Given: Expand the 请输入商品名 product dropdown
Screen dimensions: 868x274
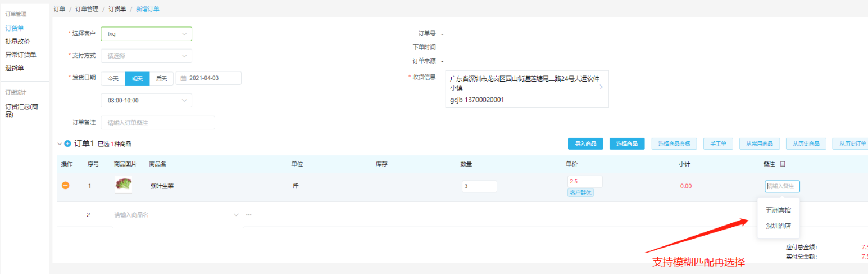Looking at the screenshot, I should pyautogui.click(x=236, y=215).
